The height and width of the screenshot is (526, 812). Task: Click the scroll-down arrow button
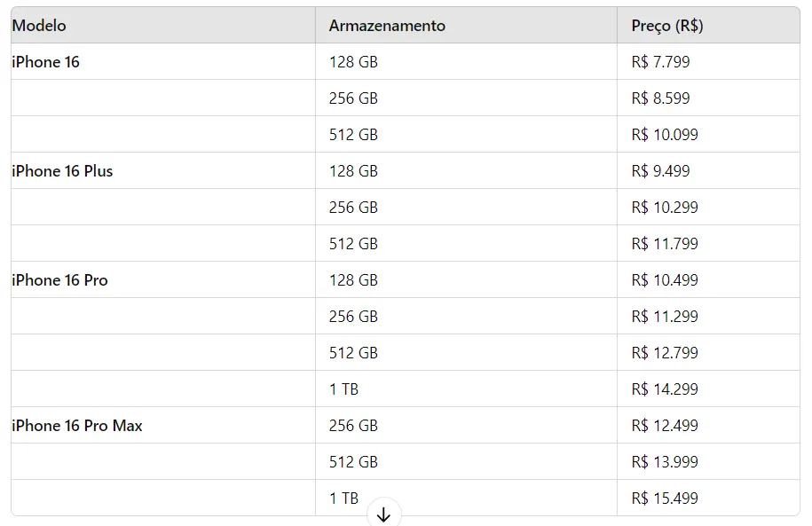[383, 514]
